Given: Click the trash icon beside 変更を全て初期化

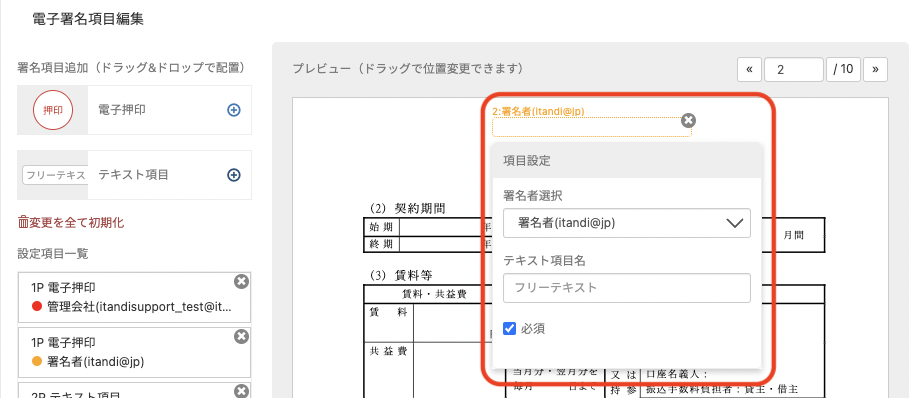Looking at the screenshot, I should [23, 222].
